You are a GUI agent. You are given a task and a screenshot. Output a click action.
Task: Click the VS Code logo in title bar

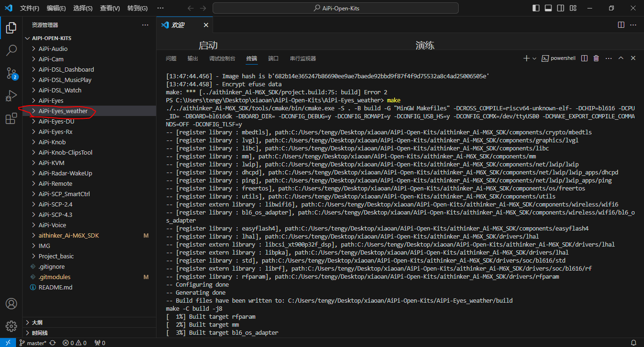click(8, 8)
